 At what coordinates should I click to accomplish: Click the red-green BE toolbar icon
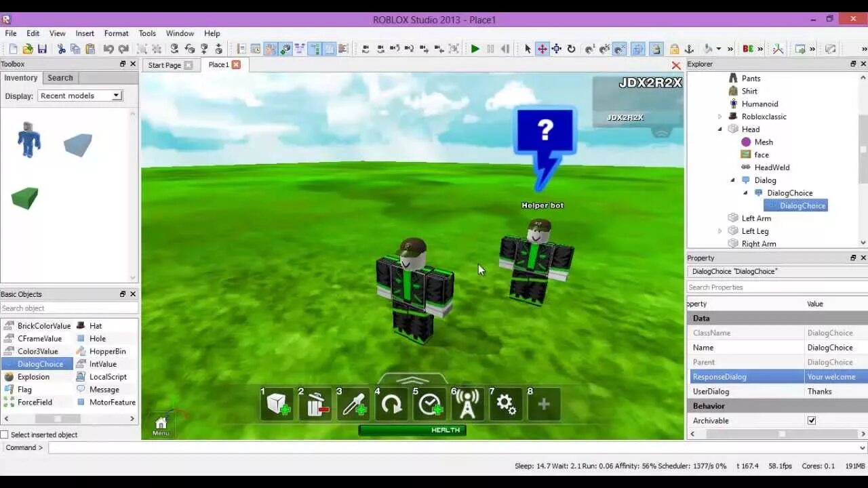pos(748,49)
